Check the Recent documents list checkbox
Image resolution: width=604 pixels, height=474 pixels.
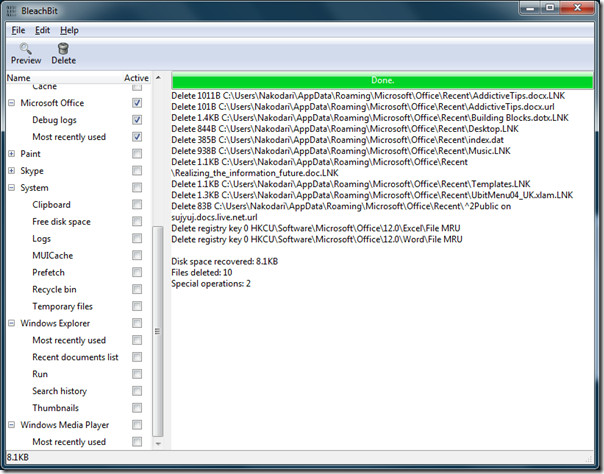pos(137,357)
